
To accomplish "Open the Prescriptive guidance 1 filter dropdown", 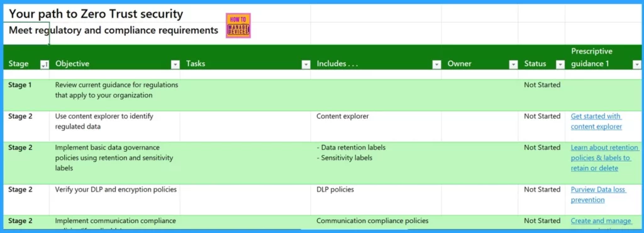I will (637, 64).
